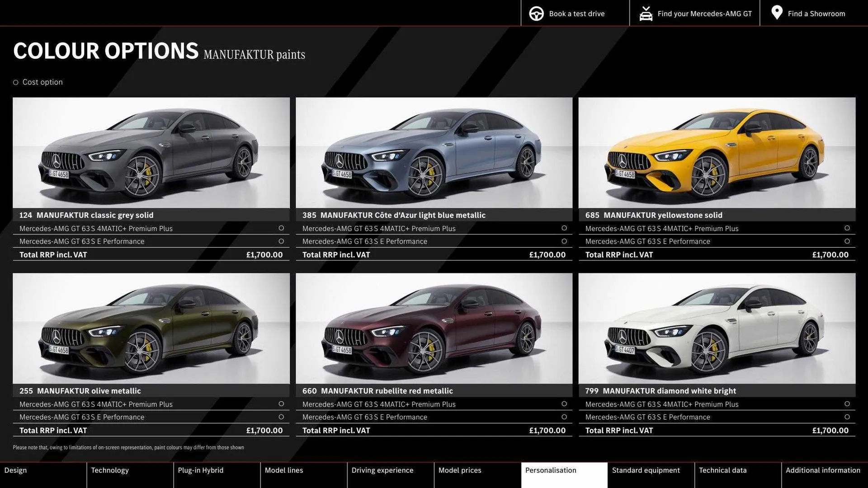The height and width of the screenshot is (488, 868).
Task: Click the location pin Find a Showroom icon
Action: pos(777,13)
